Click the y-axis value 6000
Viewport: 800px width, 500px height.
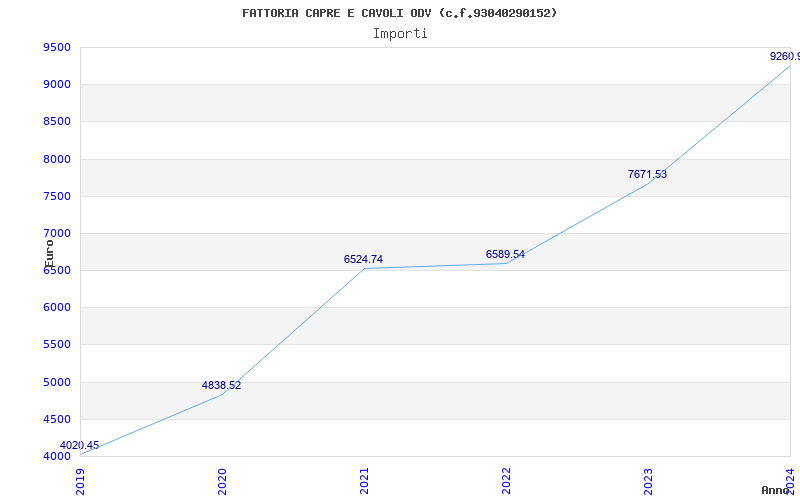(x=57, y=308)
